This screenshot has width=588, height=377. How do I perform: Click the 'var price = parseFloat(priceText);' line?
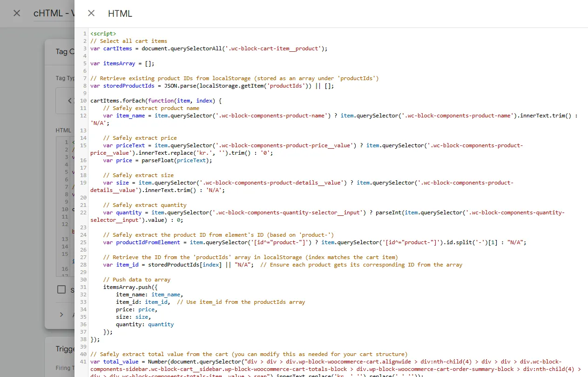point(157,160)
